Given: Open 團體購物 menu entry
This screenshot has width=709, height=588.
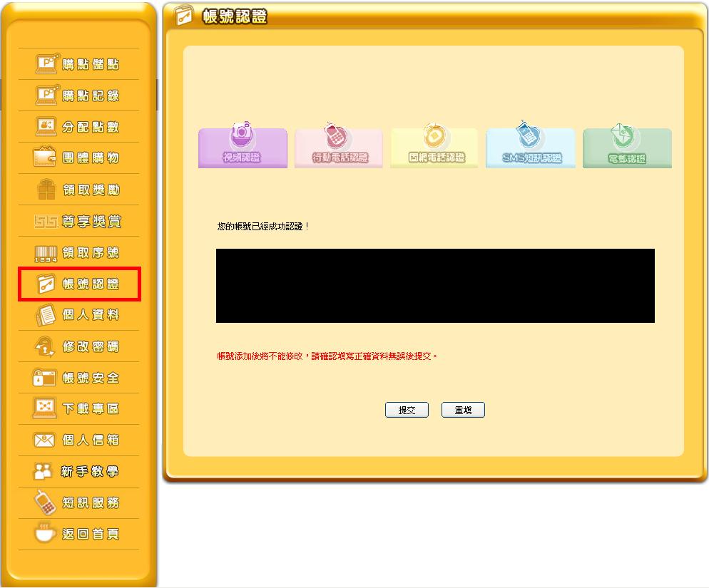Looking at the screenshot, I should (x=91, y=158).
